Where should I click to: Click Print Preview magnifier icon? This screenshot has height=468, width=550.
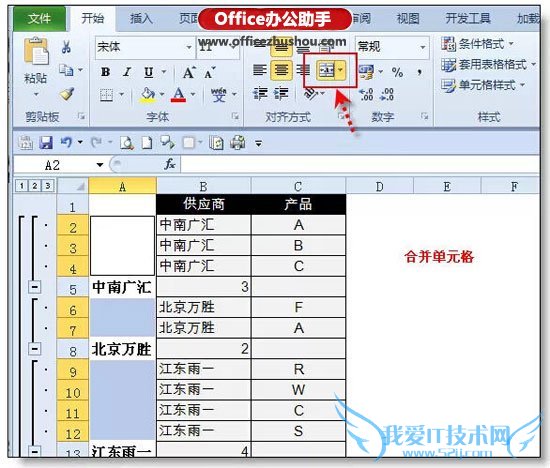127,143
